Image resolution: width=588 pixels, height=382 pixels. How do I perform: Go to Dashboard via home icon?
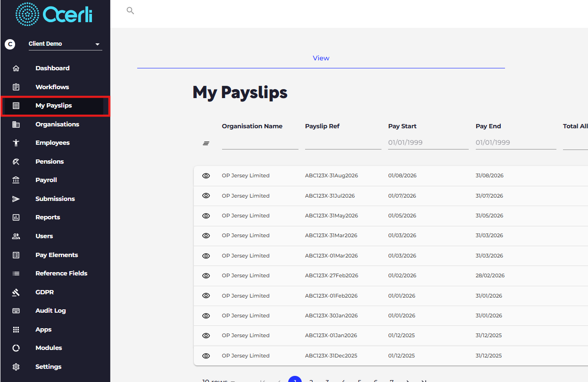16,68
